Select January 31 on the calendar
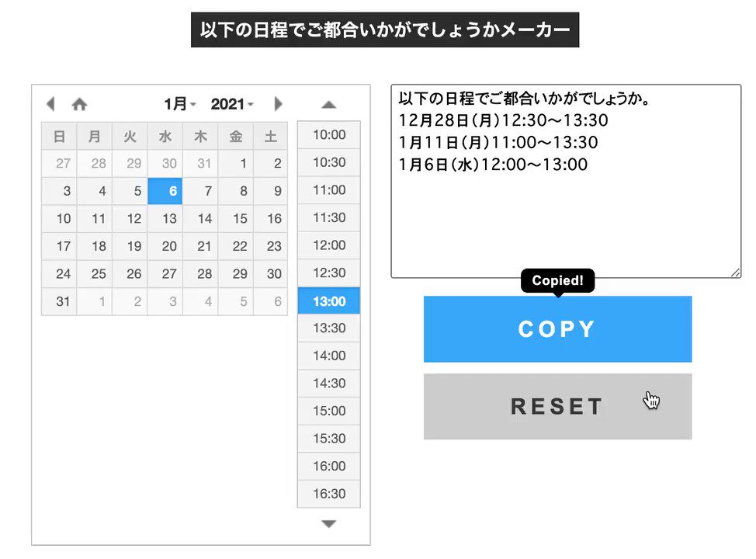The image size is (756, 559). pyautogui.click(x=63, y=302)
